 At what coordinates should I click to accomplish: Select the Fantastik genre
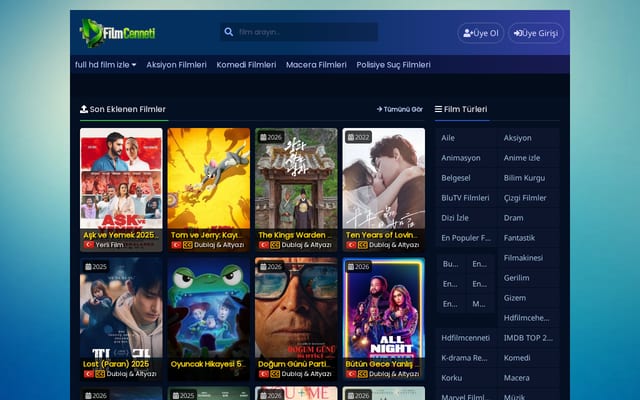(x=528, y=238)
